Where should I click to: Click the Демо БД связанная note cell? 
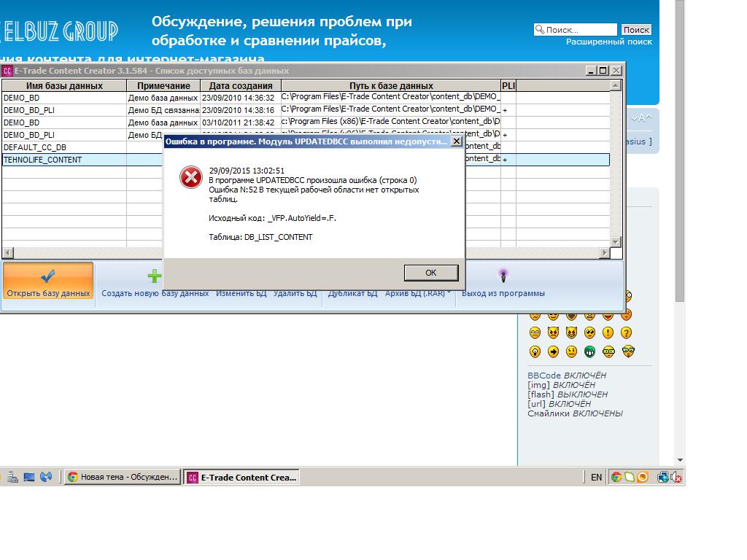tap(163, 110)
